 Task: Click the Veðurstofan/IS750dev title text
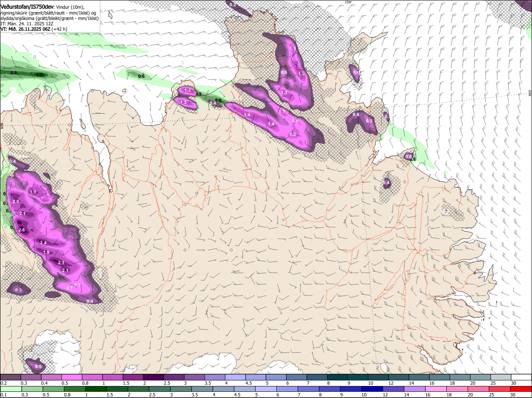(27, 6)
